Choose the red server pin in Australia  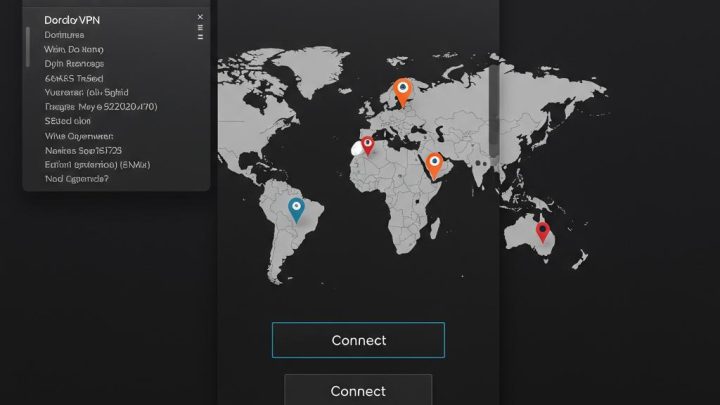pyautogui.click(x=543, y=232)
